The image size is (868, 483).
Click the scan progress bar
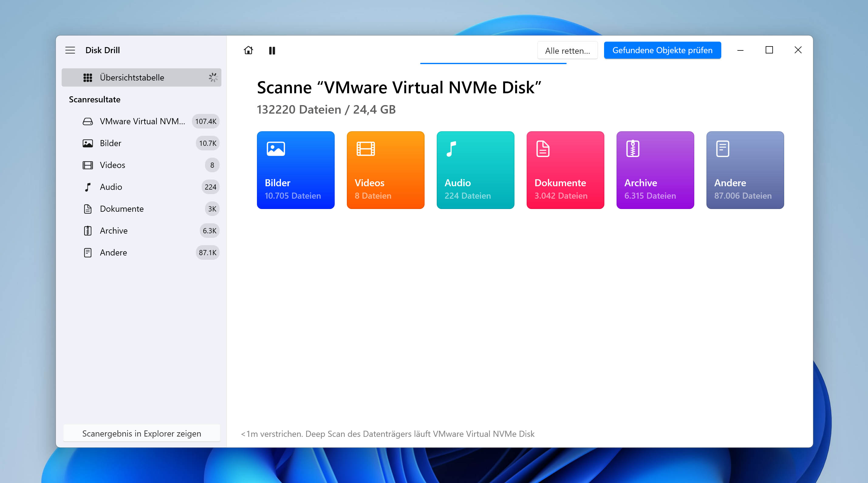[x=493, y=63]
